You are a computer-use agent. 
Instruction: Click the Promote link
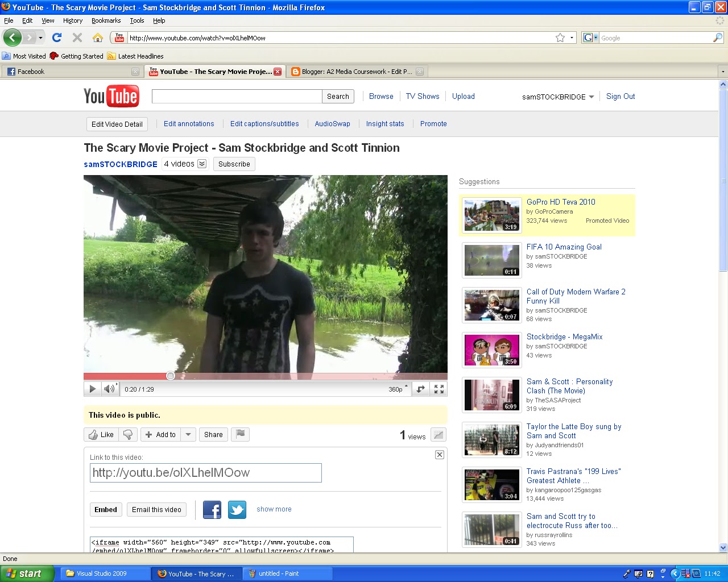433,124
